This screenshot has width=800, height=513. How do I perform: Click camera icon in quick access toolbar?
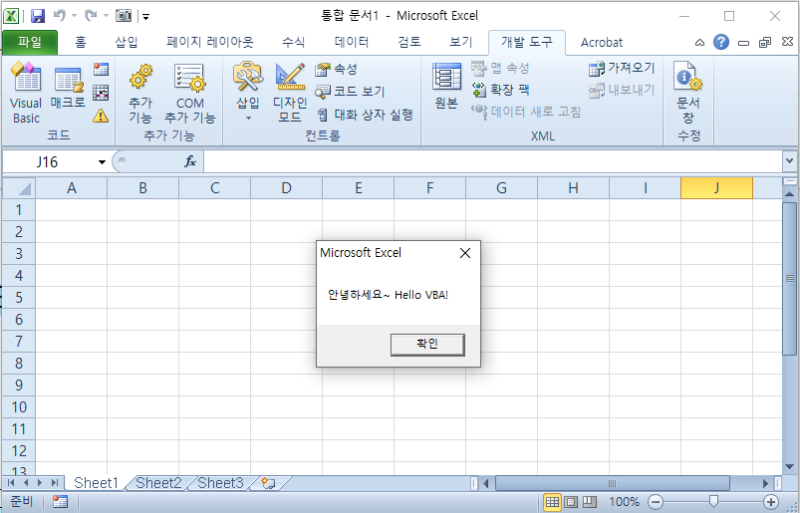[x=123, y=16]
